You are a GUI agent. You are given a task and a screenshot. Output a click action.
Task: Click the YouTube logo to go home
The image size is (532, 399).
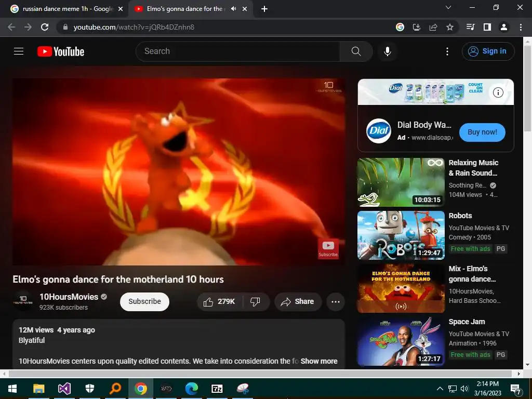[x=61, y=51]
